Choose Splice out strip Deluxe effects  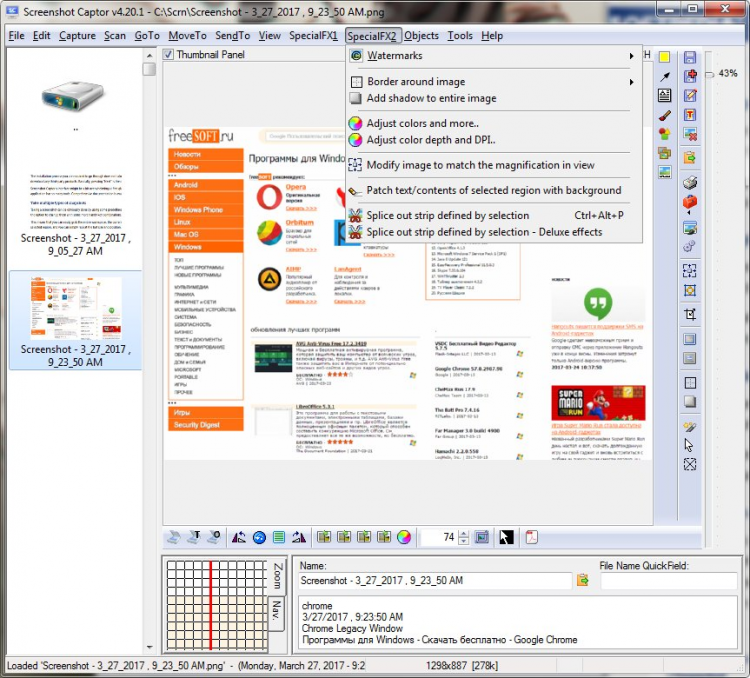pyautogui.click(x=493, y=232)
